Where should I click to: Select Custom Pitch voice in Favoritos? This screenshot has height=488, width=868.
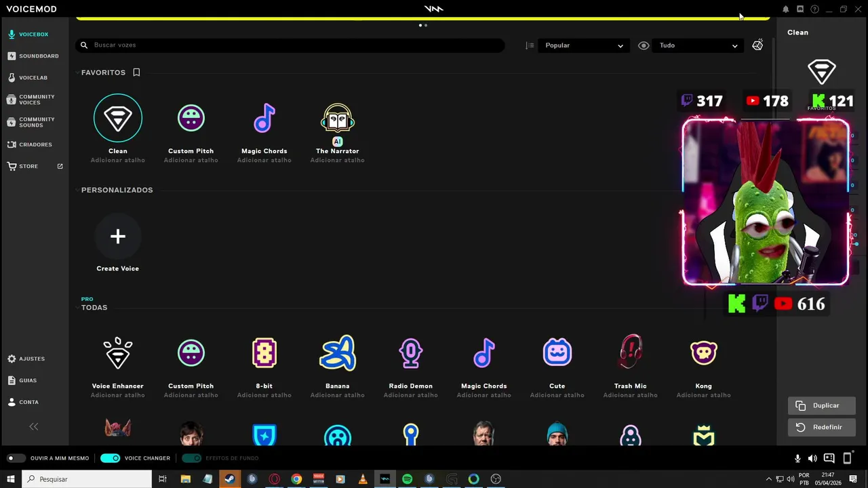pos(191,119)
